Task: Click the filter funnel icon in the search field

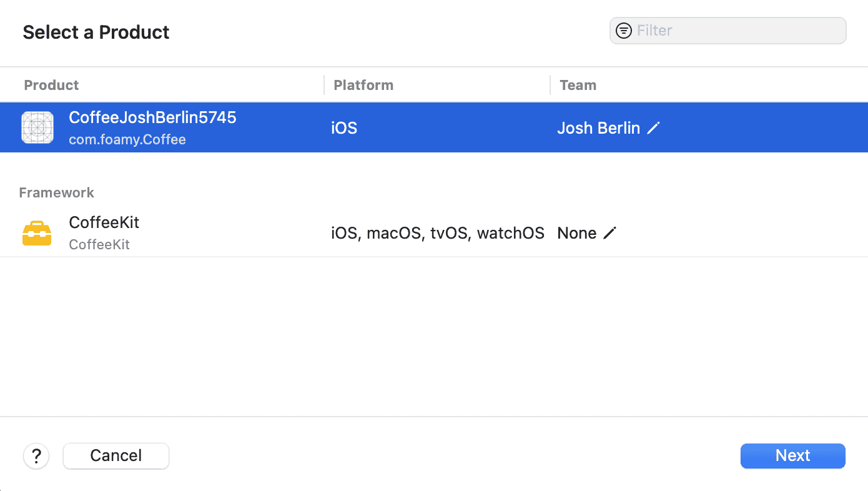Action: (x=623, y=30)
